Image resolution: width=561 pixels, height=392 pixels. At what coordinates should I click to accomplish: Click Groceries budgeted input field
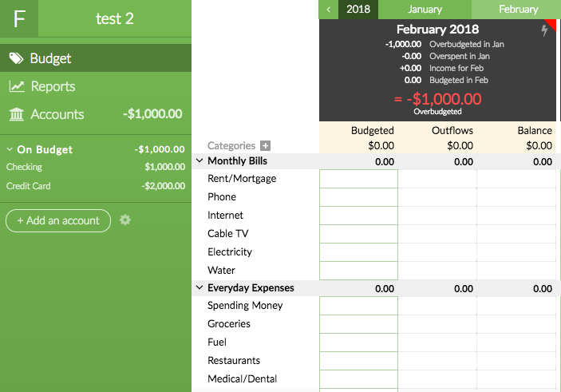[358, 324]
